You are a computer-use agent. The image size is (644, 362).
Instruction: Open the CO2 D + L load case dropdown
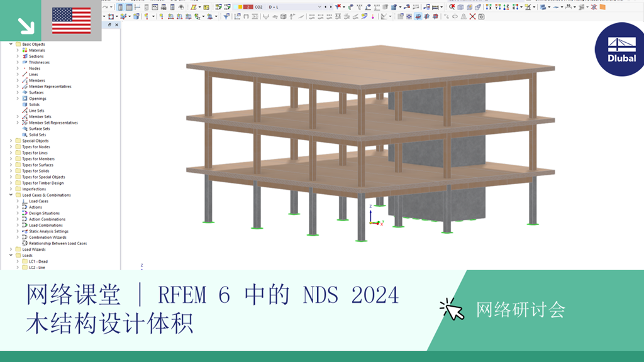tap(319, 7)
